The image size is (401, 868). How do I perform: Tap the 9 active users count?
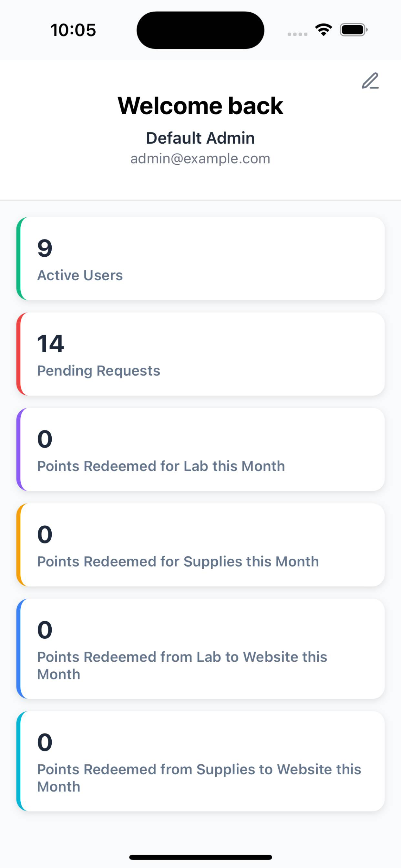coord(45,248)
